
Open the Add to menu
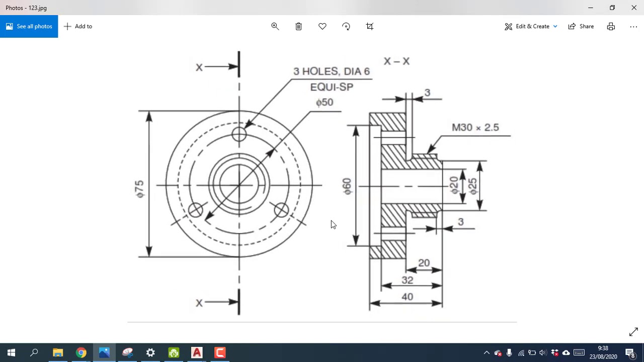pos(78,26)
